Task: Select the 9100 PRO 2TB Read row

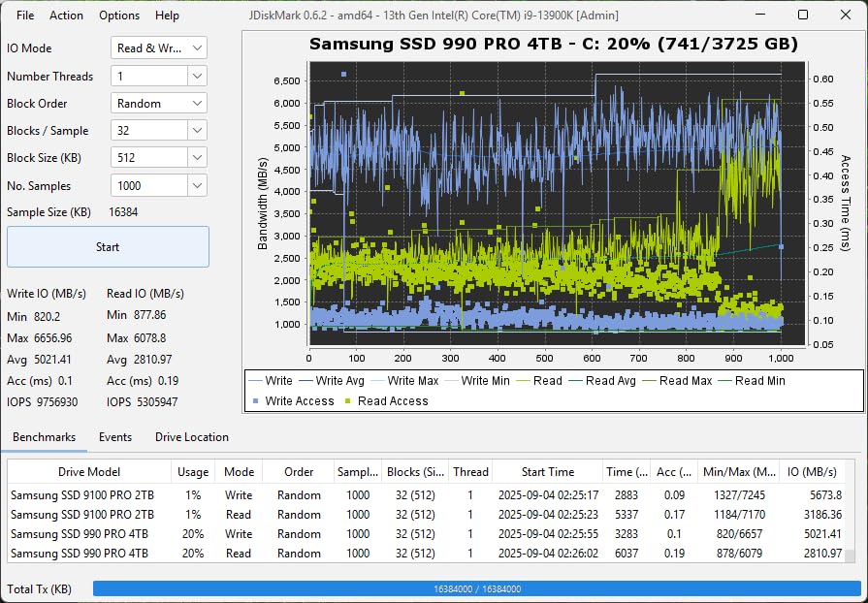Action: [427, 515]
